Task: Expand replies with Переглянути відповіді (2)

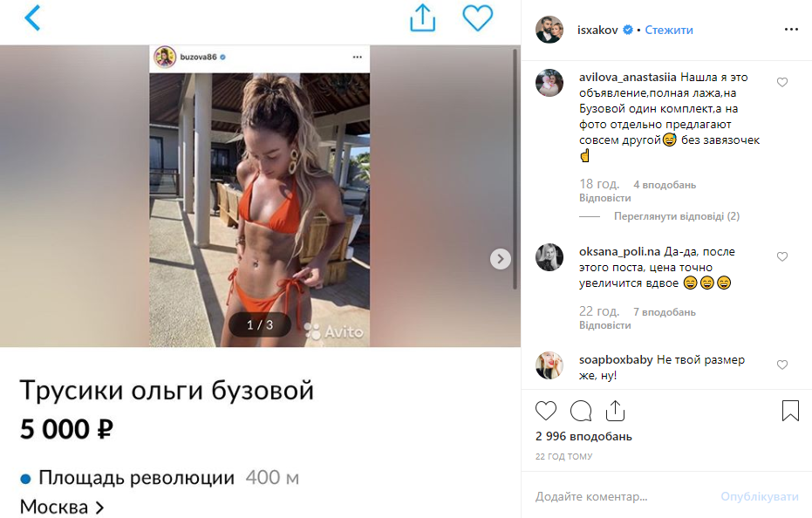Action: (676, 216)
